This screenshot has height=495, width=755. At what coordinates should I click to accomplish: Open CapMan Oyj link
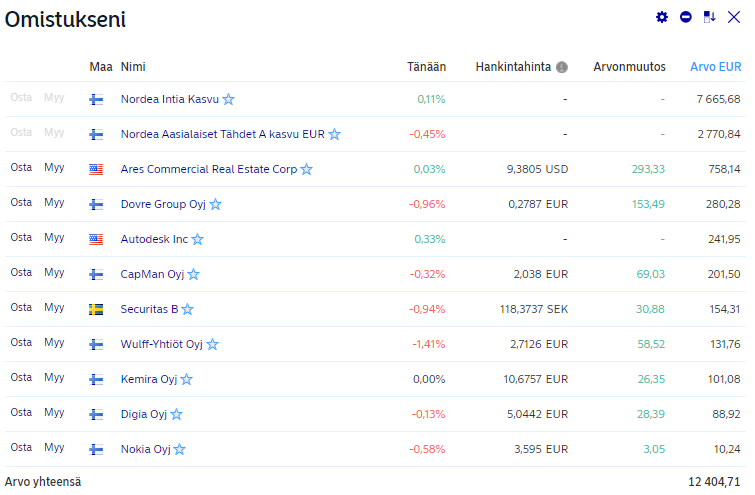[152, 274]
